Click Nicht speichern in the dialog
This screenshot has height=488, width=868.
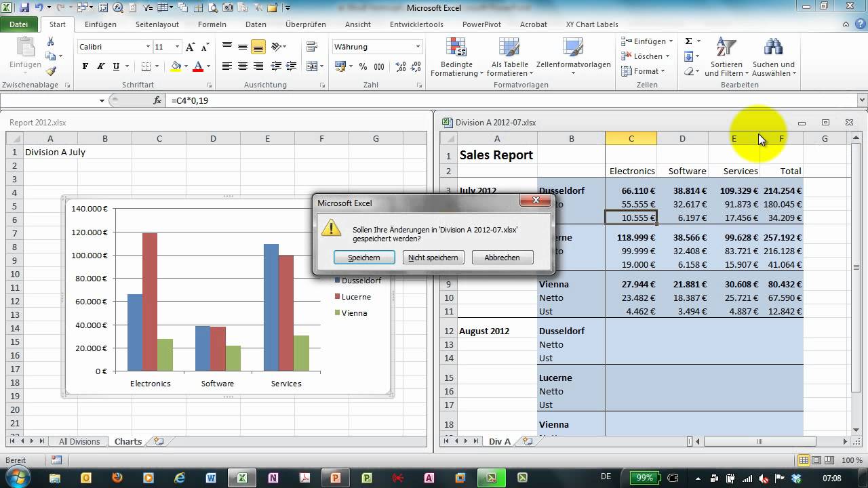[433, 258]
